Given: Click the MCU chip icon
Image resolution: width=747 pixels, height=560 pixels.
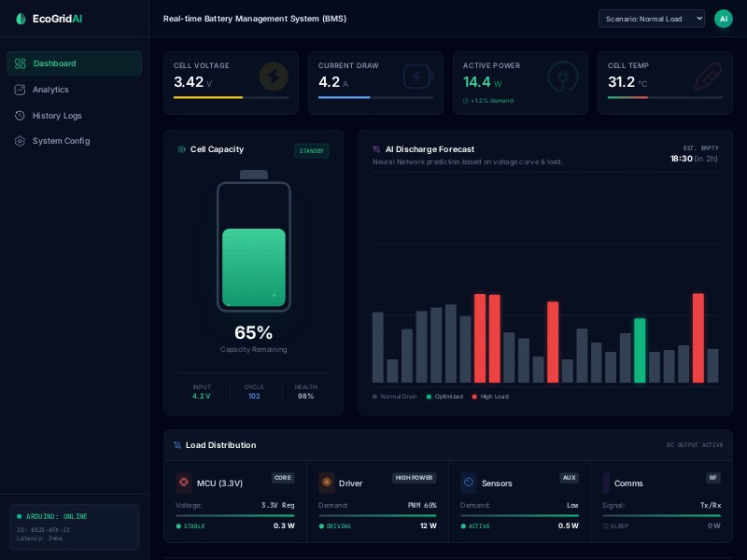Looking at the screenshot, I should [x=184, y=483].
